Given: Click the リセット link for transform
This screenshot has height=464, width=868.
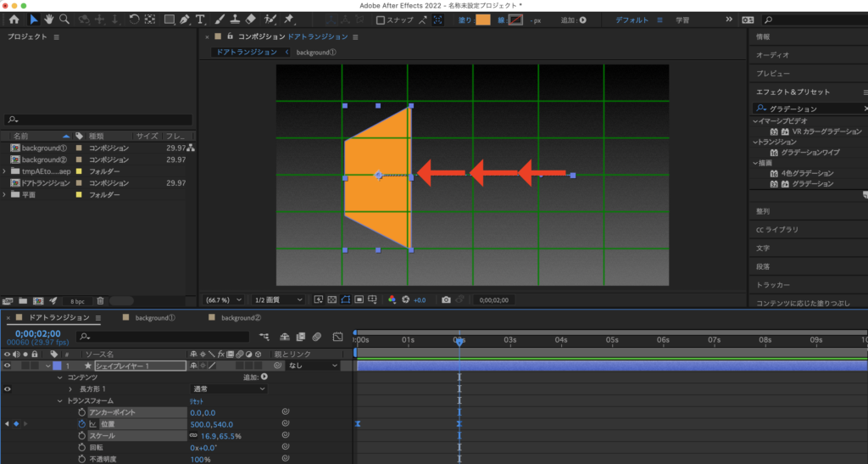Looking at the screenshot, I should (196, 400).
